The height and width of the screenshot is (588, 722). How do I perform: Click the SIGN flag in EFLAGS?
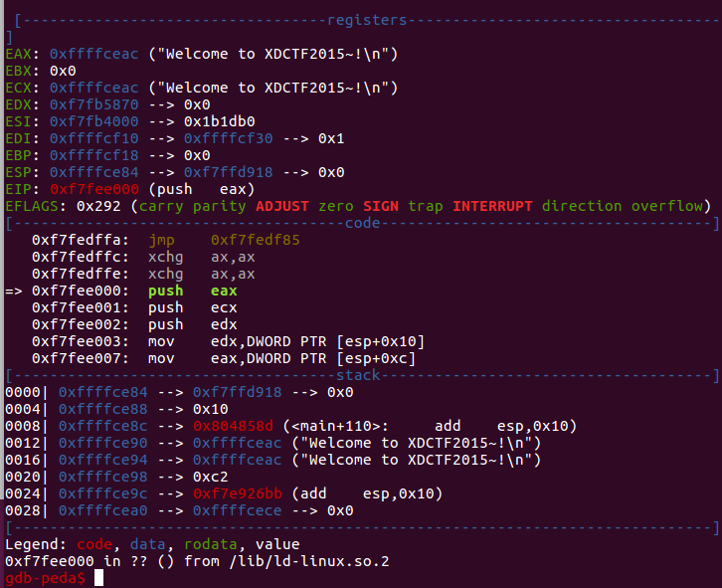[380, 206]
